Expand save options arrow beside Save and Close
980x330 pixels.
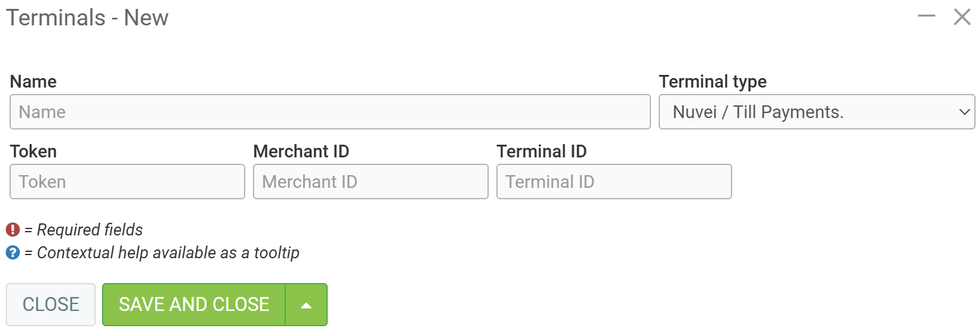coord(306,305)
